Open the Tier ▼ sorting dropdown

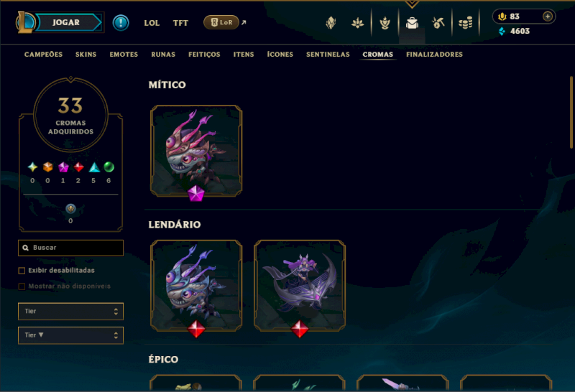70,335
